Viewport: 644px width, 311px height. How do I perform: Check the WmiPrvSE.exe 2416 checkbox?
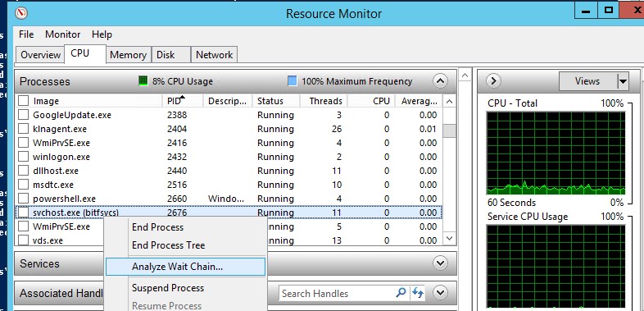[24, 143]
